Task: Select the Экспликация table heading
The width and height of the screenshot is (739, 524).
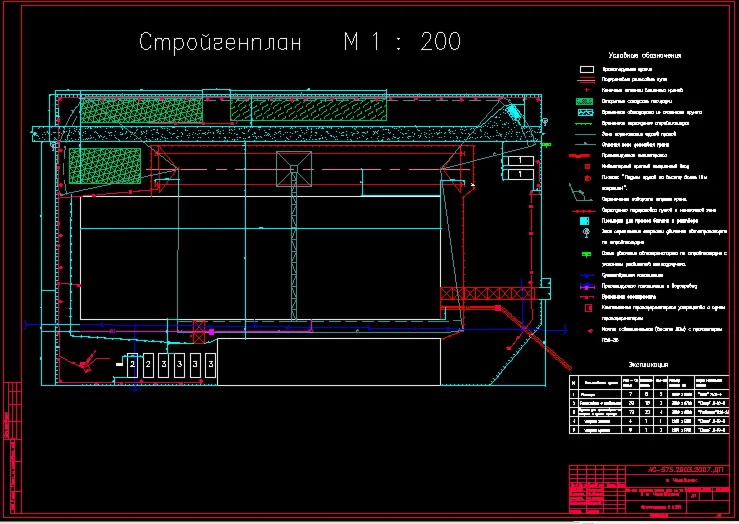Action: 648,365
